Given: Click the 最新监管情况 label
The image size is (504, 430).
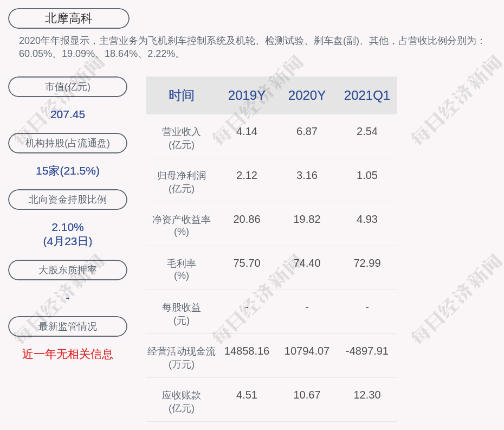Looking at the screenshot, I should point(68,326).
